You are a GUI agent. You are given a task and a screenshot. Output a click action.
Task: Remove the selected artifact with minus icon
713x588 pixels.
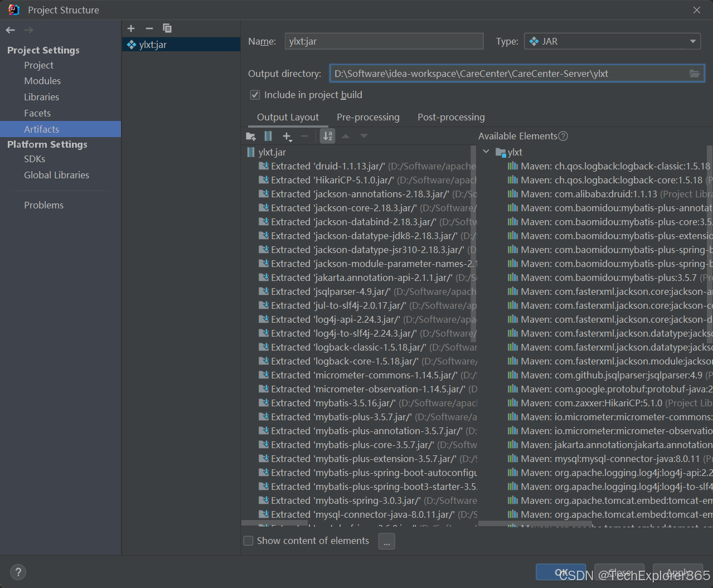149,28
